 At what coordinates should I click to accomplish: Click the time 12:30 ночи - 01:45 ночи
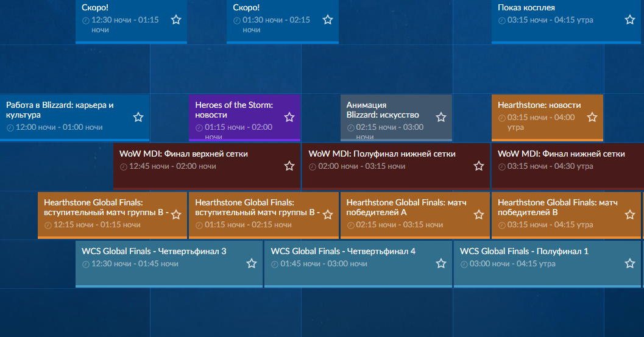point(135,264)
